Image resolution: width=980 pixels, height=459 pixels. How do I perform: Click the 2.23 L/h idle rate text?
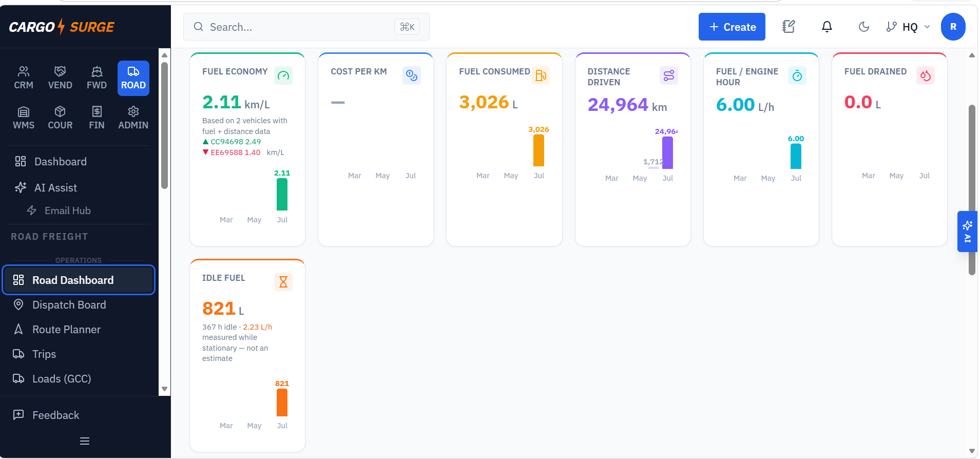pyautogui.click(x=258, y=327)
